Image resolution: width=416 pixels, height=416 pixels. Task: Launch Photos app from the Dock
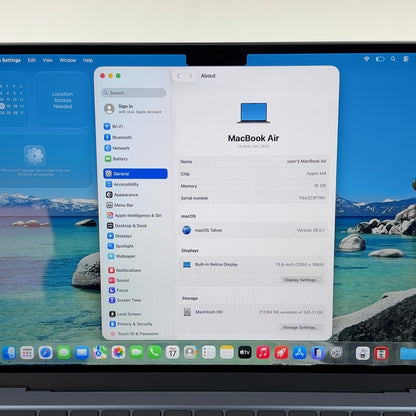[x=118, y=352]
